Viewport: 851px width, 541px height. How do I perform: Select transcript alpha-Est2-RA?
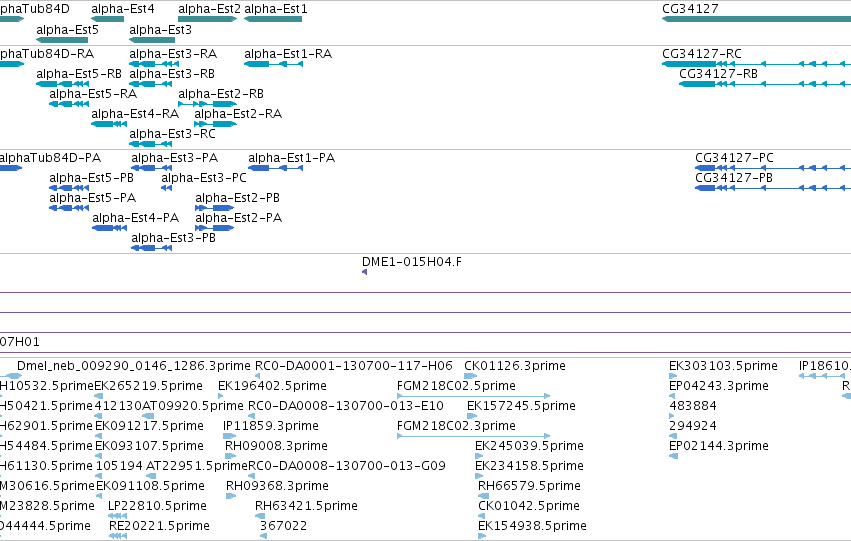215,124
